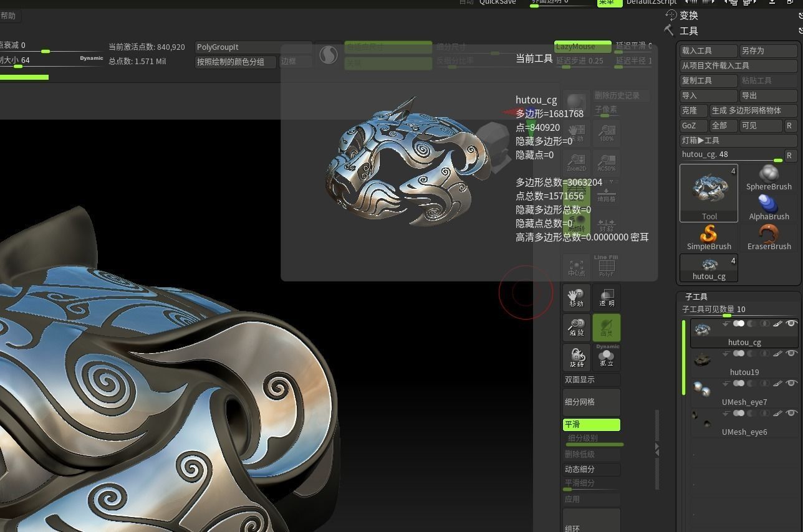Image resolution: width=803 pixels, height=532 pixels.
Task: Choose the EraserBrush tool
Action: click(769, 237)
